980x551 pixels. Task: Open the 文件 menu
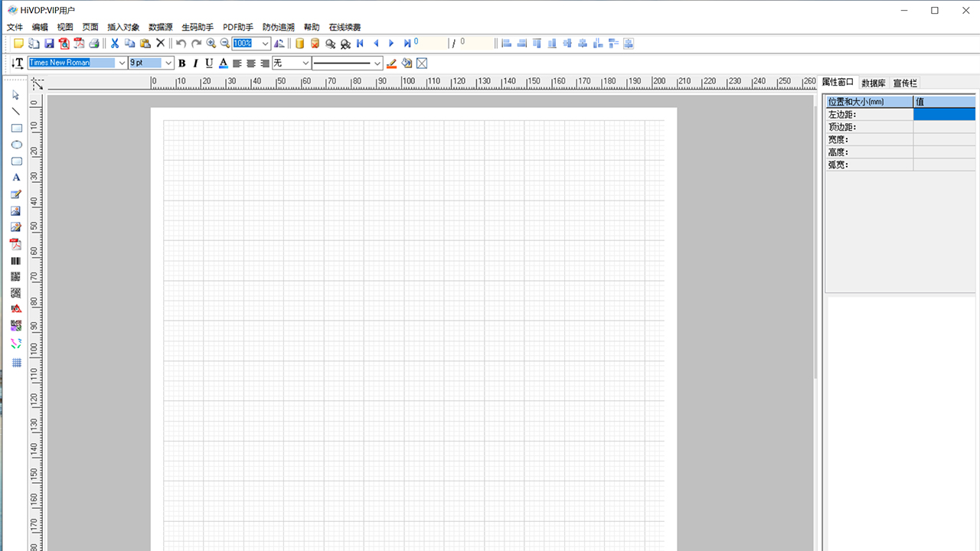pyautogui.click(x=15, y=27)
